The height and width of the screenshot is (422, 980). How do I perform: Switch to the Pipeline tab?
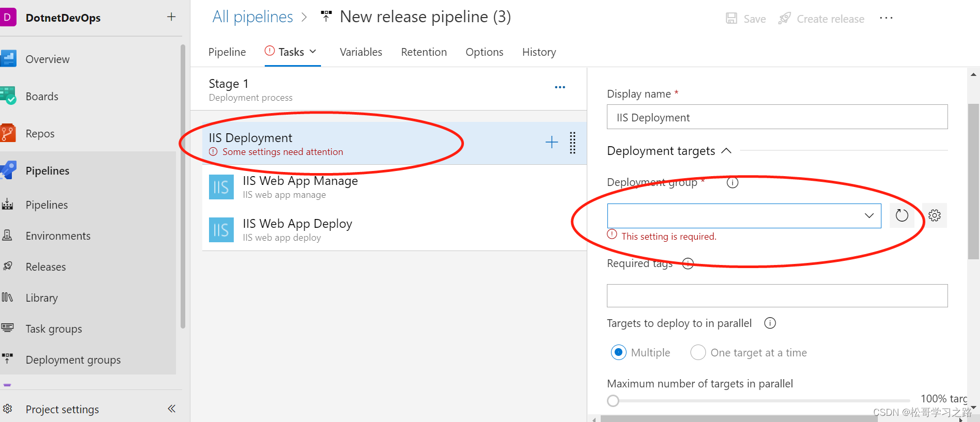click(x=227, y=52)
